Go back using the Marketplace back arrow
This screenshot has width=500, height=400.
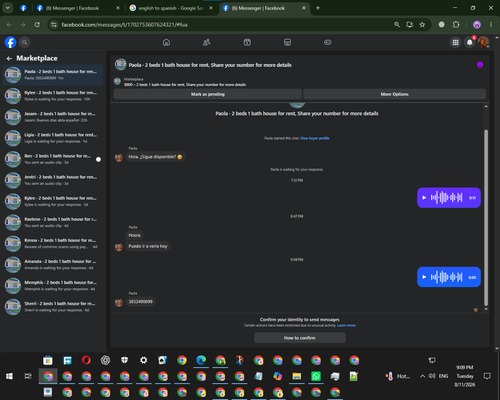(9, 58)
